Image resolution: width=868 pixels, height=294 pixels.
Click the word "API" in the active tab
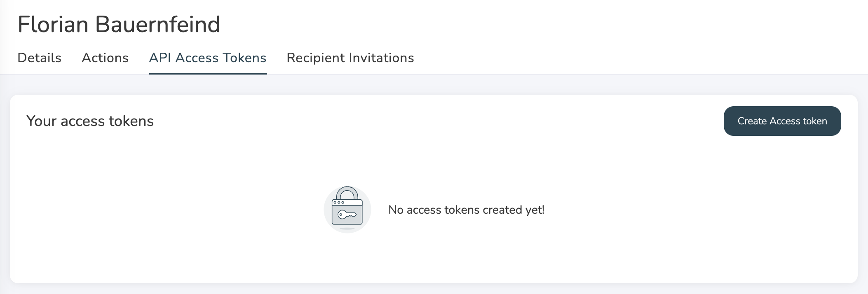160,58
